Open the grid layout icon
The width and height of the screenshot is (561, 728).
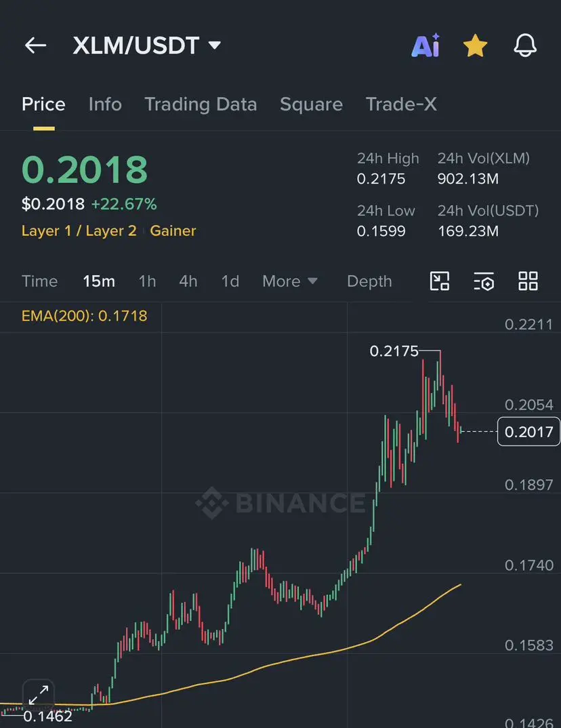point(528,281)
